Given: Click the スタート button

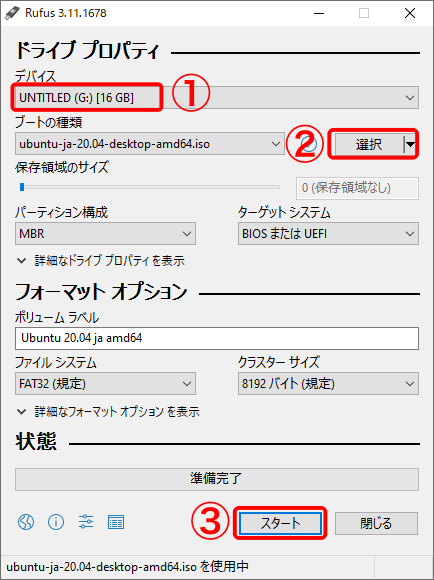Looking at the screenshot, I should pyautogui.click(x=280, y=523).
